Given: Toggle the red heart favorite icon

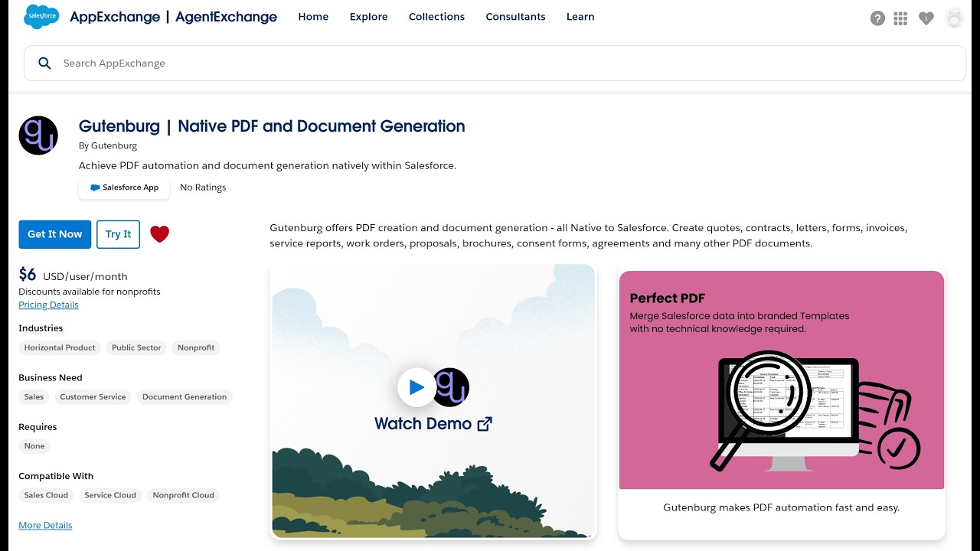Looking at the screenshot, I should point(159,234).
